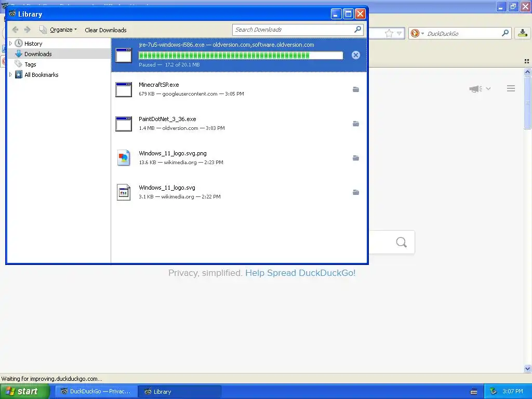The width and height of the screenshot is (532, 399).
Task: Click the scrollbar up arrow in browser
Action: pos(527,72)
